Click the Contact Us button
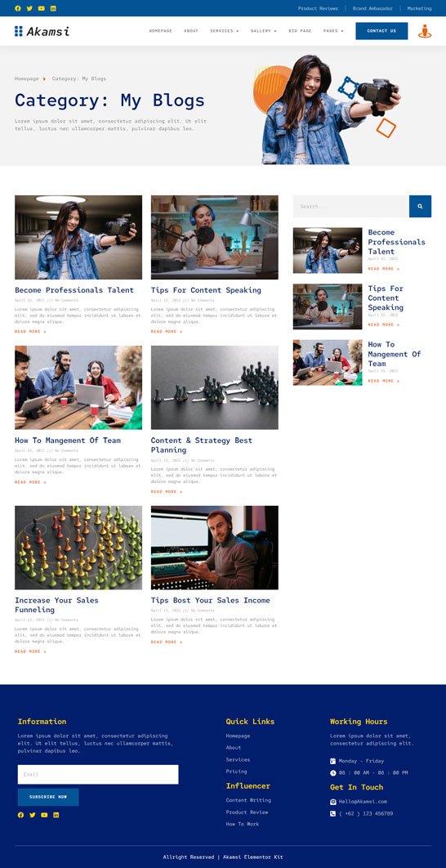 coord(381,31)
